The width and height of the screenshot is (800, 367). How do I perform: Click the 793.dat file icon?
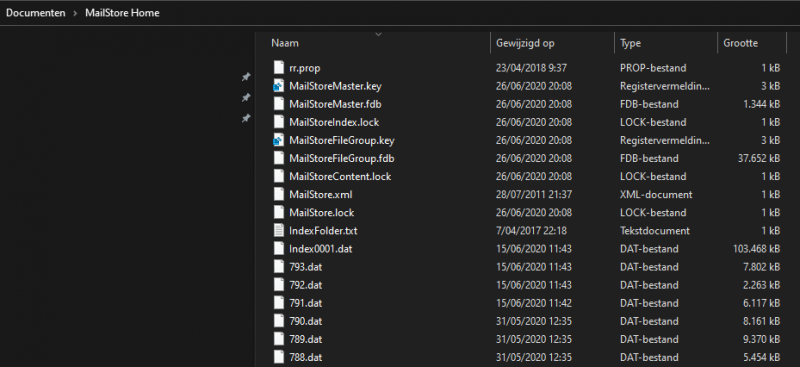(x=278, y=267)
